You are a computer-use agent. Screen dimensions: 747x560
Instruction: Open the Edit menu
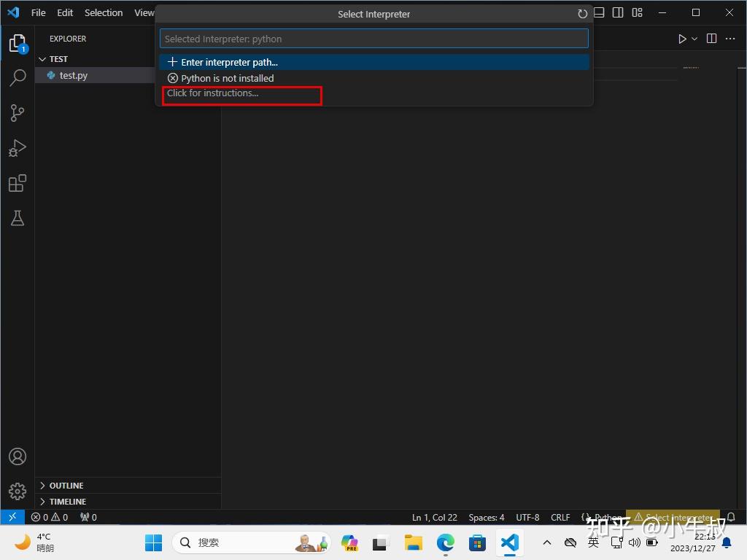click(64, 12)
